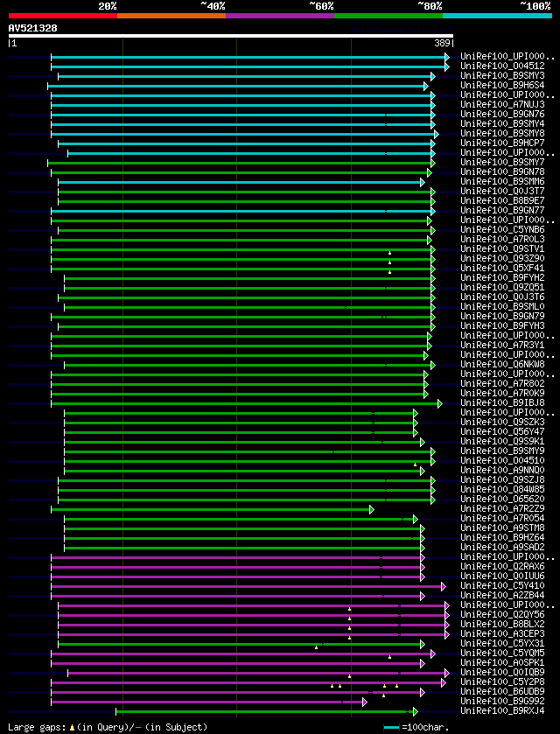
Task: View the UniRef100_B9FYH2 hit
Action: [502, 277]
